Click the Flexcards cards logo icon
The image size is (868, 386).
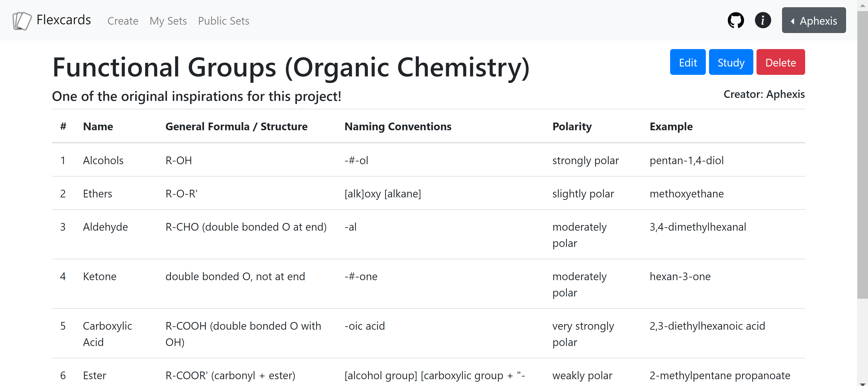pyautogui.click(x=22, y=21)
